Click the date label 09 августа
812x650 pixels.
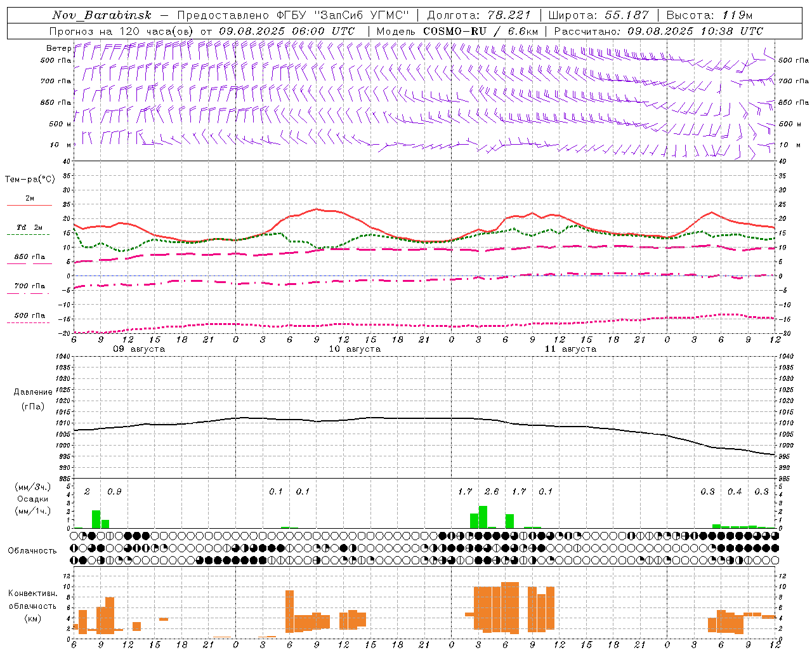(139, 349)
